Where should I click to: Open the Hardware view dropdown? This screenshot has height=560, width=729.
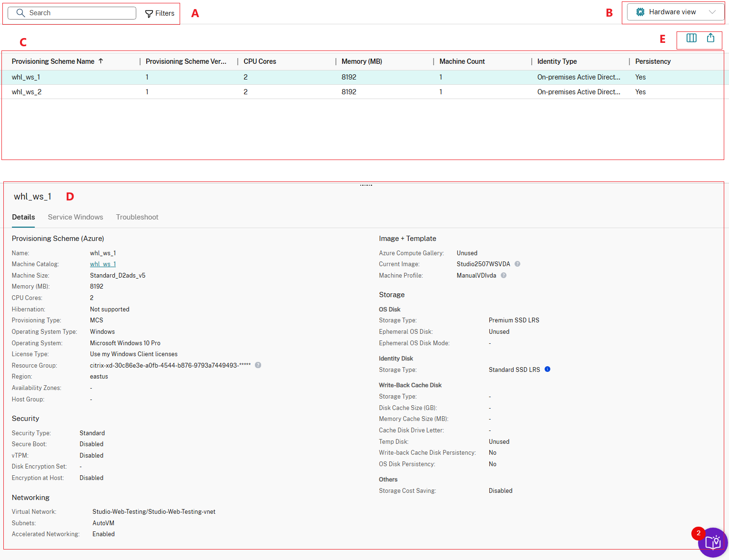[x=712, y=12]
